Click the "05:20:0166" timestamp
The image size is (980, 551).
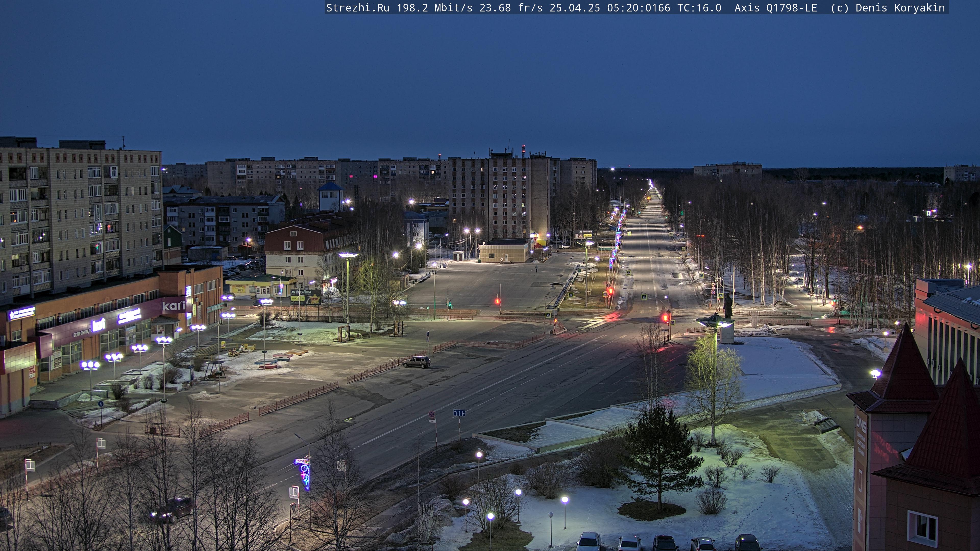click(x=639, y=8)
